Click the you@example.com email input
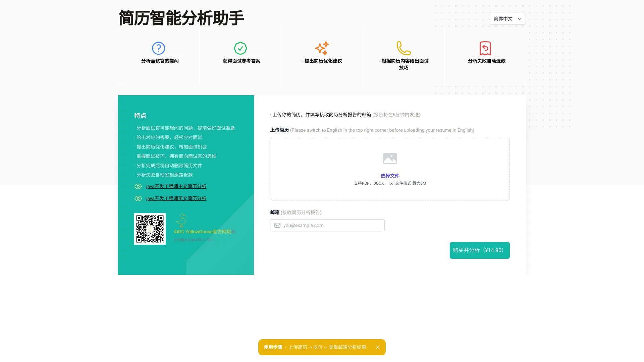The width and height of the screenshot is (644, 362). click(327, 225)
